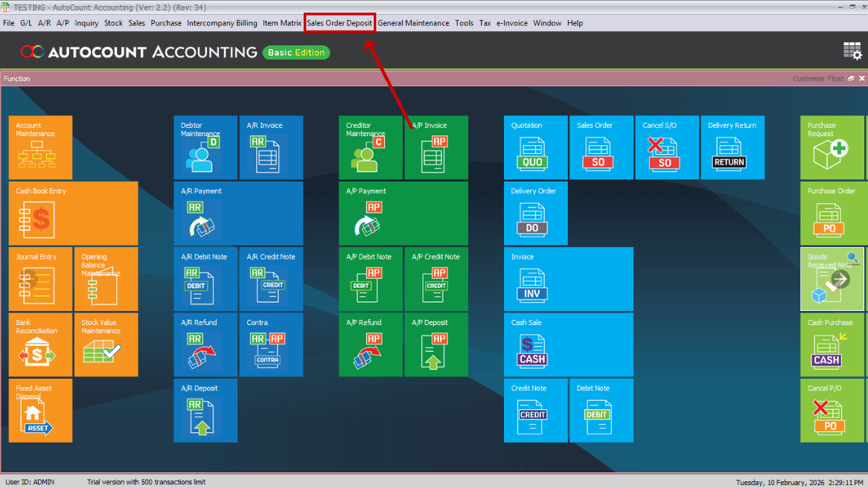Open the Journal Entry function
The height and width of the screenshot is (488, 868).
(x=40, y=279)
